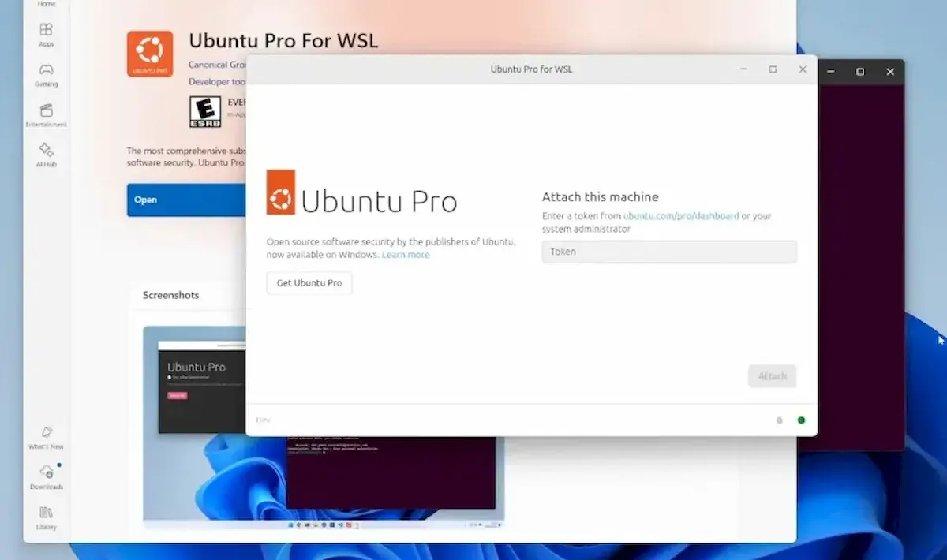Open Downloads in Store sidebar

coord(46,476)
